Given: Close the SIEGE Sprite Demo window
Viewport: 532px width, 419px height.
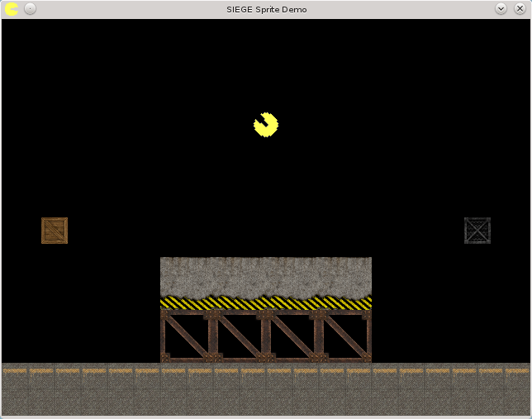Looking at the screenshot, I should click(x=520, y=9).
